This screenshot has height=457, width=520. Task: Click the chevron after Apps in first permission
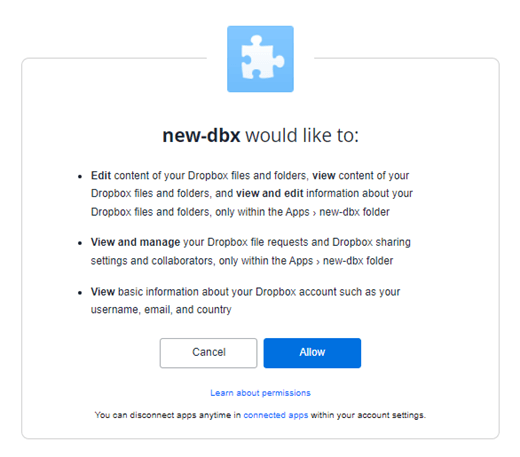pos(314,213)
